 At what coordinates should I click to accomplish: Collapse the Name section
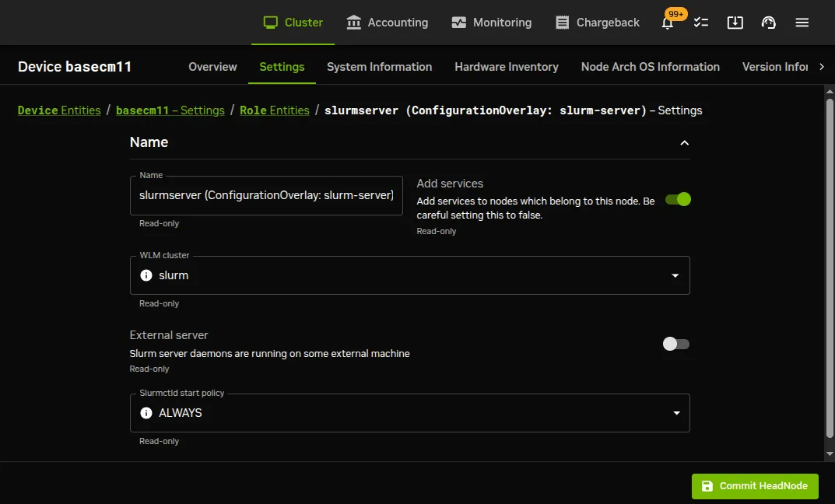(x=684, y=142)
